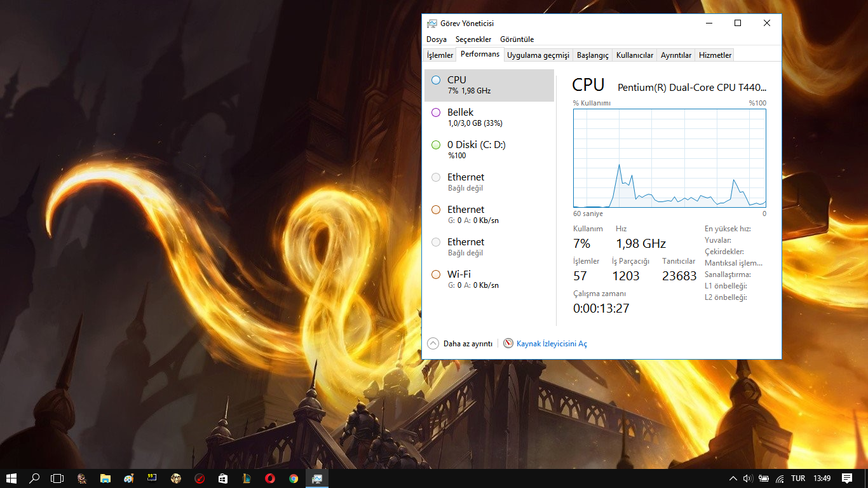The height and width of the screenshot is (488, 868).
Task: Select the Ethernet adapter showing 0 Kb/sn
Action: [489, 215]
